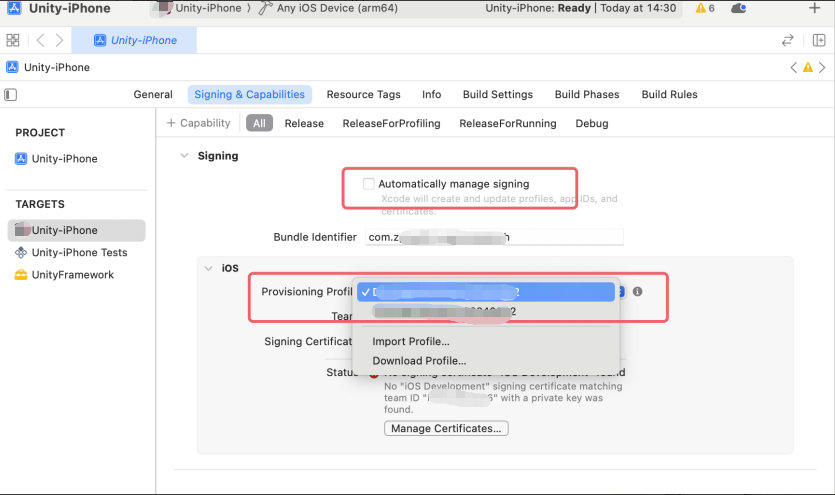Select the All configuration filter

259,123
